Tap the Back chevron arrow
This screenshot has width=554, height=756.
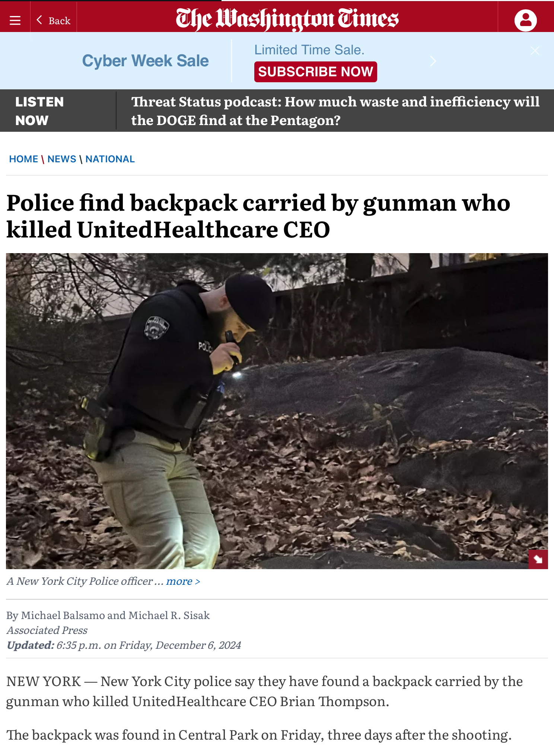[39, 20]
